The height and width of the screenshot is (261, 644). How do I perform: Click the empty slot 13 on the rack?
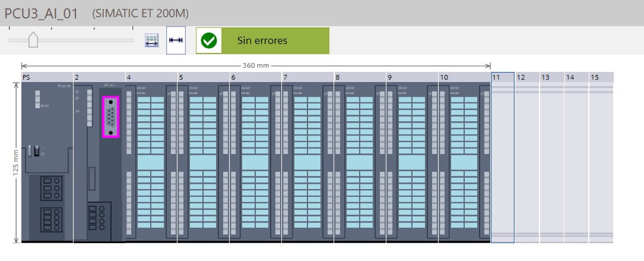click(551, 162)
